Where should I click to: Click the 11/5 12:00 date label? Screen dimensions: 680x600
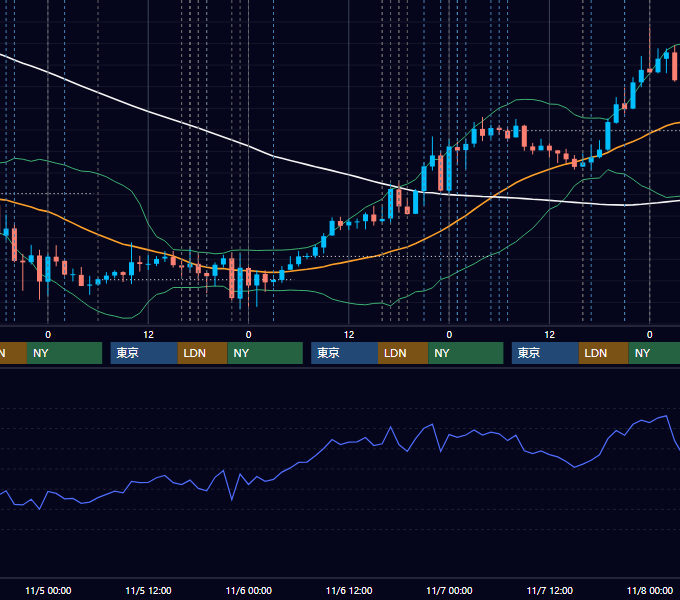click(x=148, y=590)
